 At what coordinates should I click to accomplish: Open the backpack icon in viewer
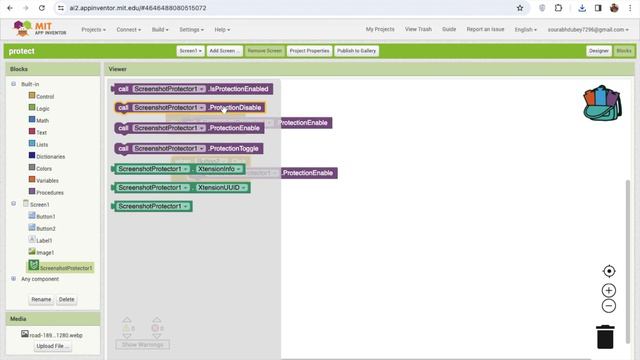point(602,103)
